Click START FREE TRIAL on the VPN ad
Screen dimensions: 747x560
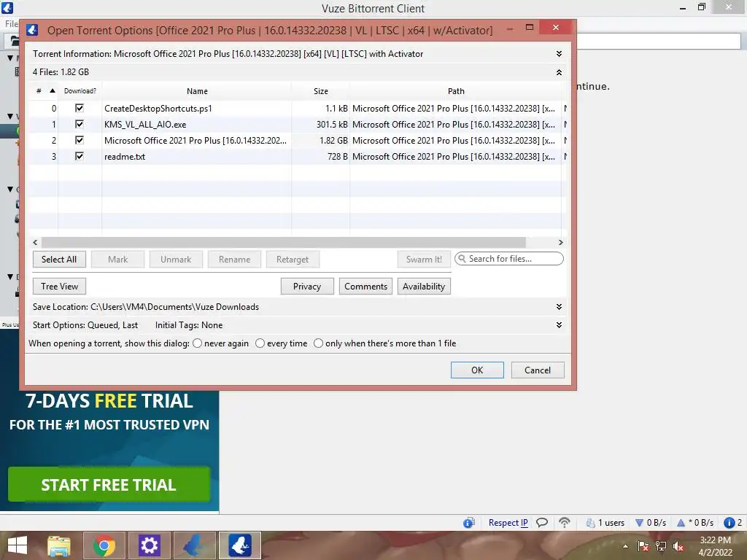pos(109,485)
